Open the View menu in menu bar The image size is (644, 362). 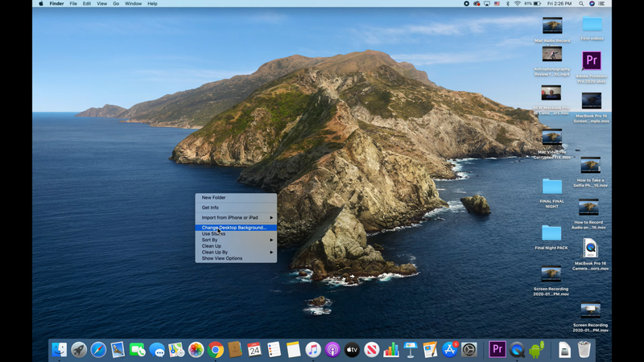[x=101, y=3]
